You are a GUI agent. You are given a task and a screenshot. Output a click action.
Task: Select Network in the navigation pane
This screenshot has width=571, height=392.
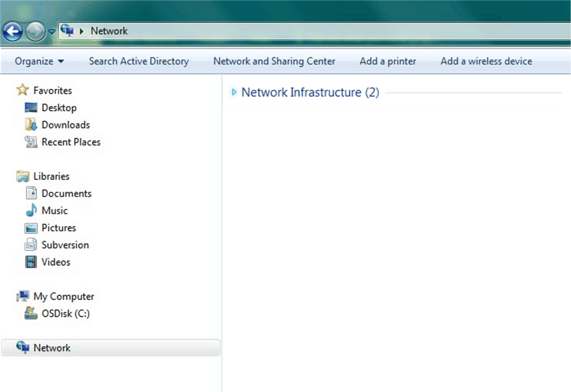(111, 348)
